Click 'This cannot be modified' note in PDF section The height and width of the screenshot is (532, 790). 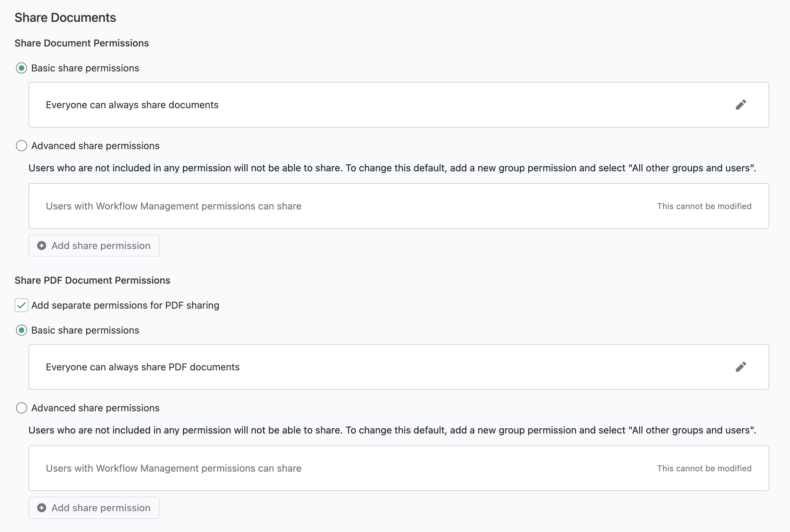(704, 469)
